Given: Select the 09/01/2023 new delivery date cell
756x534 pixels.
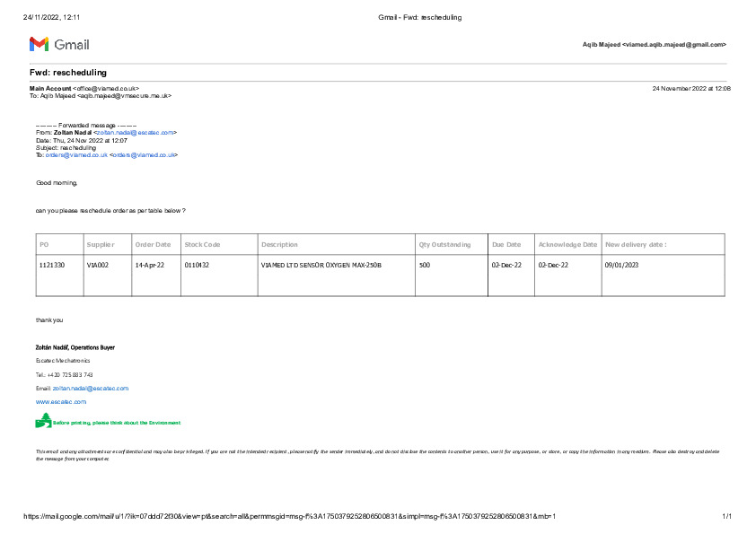Looking at the screenshot, I should coord(620,266).
